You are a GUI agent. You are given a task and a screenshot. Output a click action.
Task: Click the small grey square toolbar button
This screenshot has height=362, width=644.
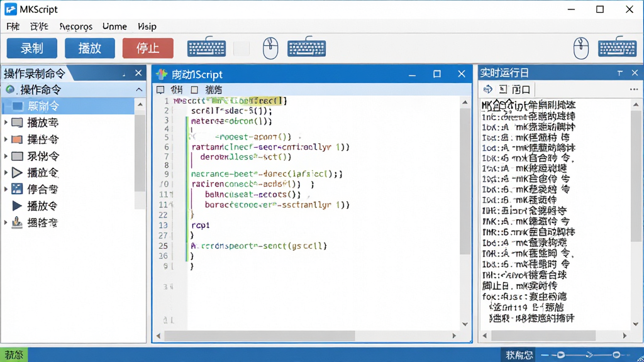pyautogui.click(x=241, y=49)
